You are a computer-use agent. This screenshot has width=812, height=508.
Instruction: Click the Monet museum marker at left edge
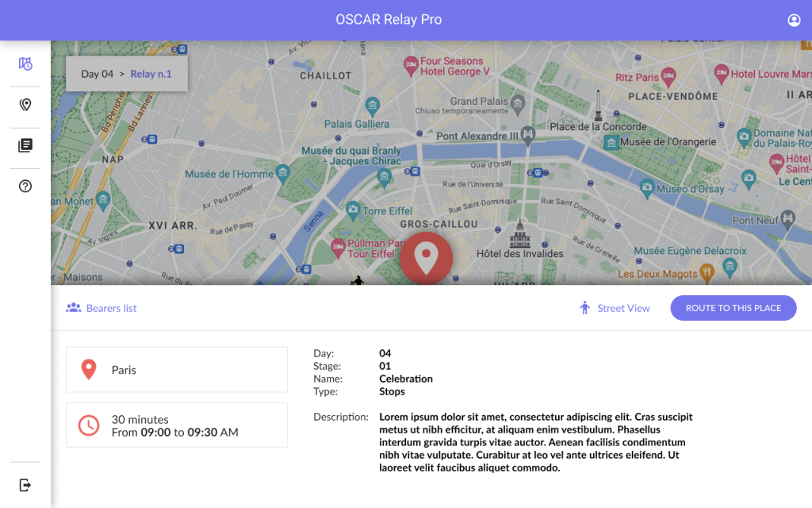tap(103, 200)
